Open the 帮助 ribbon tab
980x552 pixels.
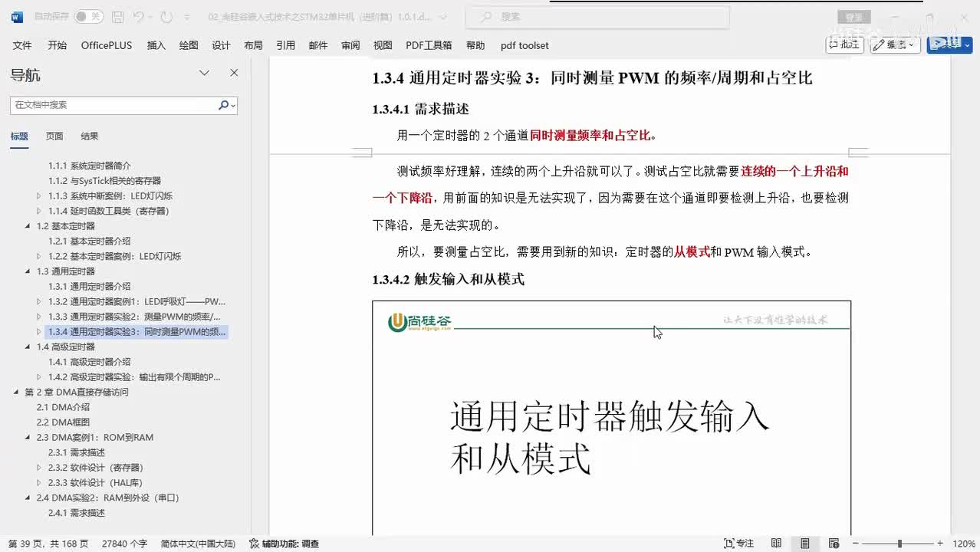pos(475,45)
